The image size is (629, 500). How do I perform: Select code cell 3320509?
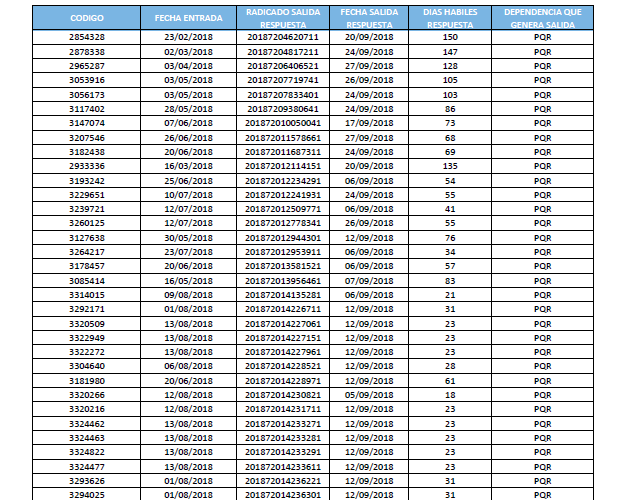87,324
